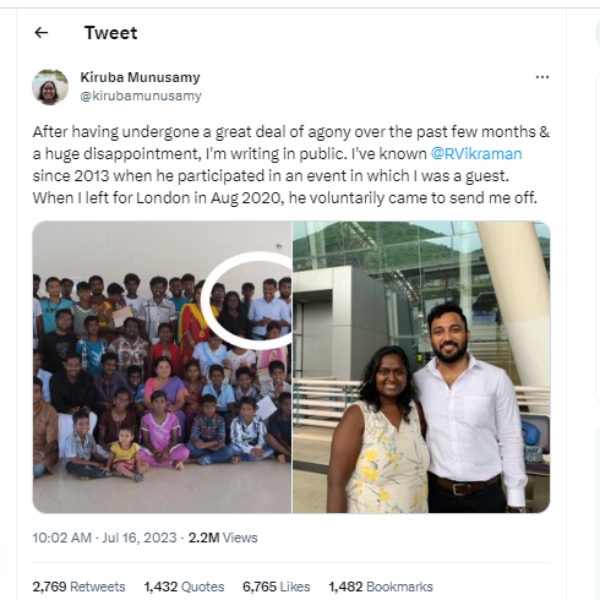Click the back arrow icon
The width and height of the screenshot is (600, 600).
coord(41,33)
